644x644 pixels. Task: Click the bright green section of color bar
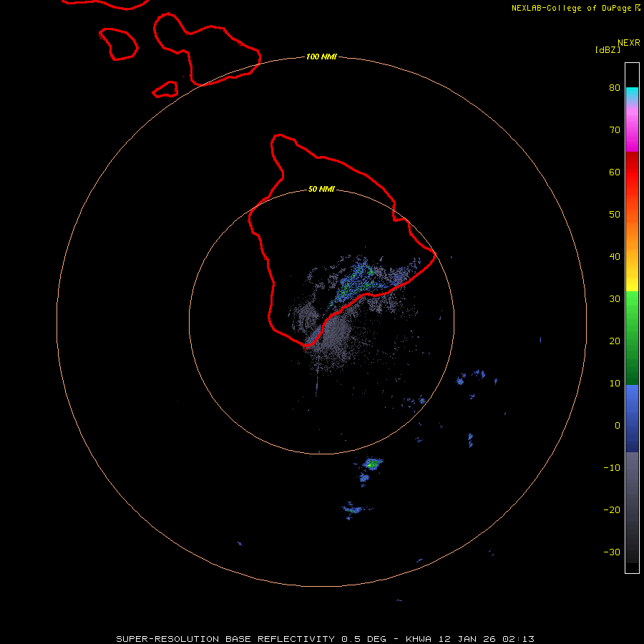(x=632, y=306)
